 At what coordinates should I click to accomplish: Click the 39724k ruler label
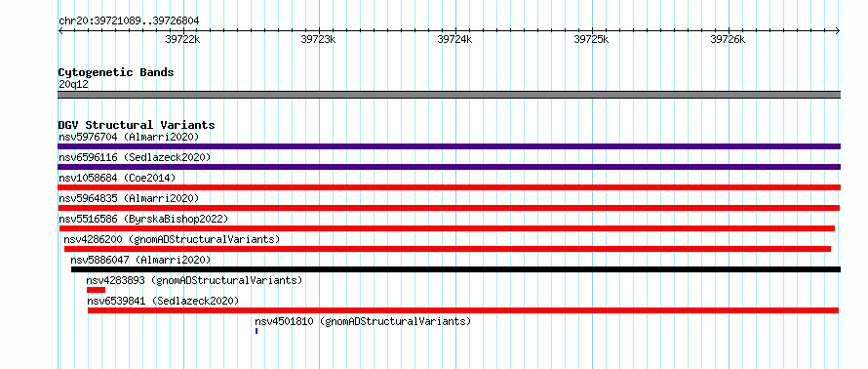[x=455, y=39]
